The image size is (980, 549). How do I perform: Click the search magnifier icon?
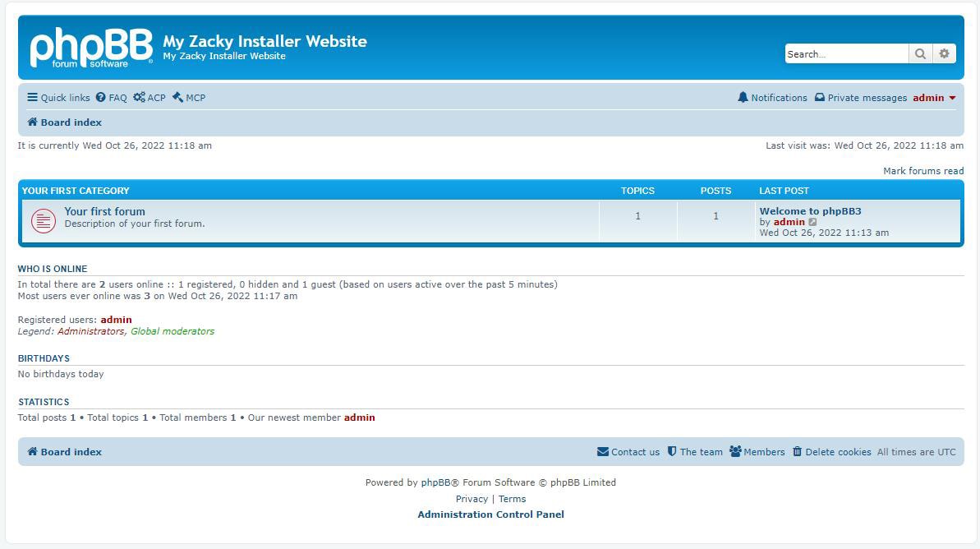tap(921, 53)
